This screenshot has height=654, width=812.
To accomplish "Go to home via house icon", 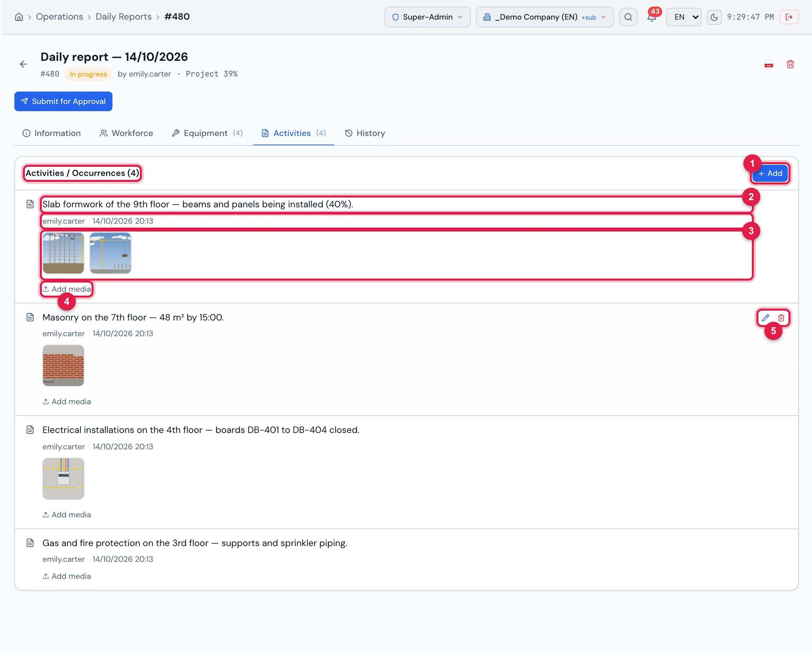I will 19,17.
